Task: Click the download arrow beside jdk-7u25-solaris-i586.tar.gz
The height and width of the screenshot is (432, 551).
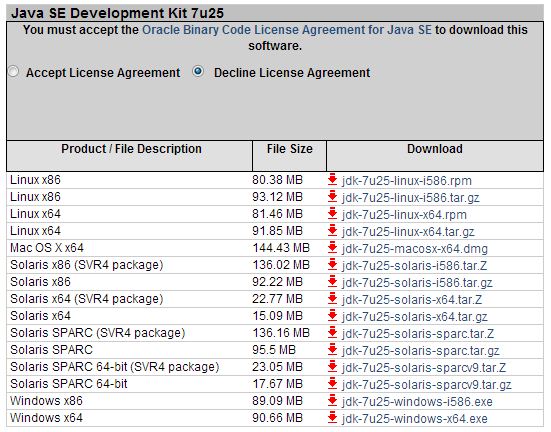Action: 332,281
